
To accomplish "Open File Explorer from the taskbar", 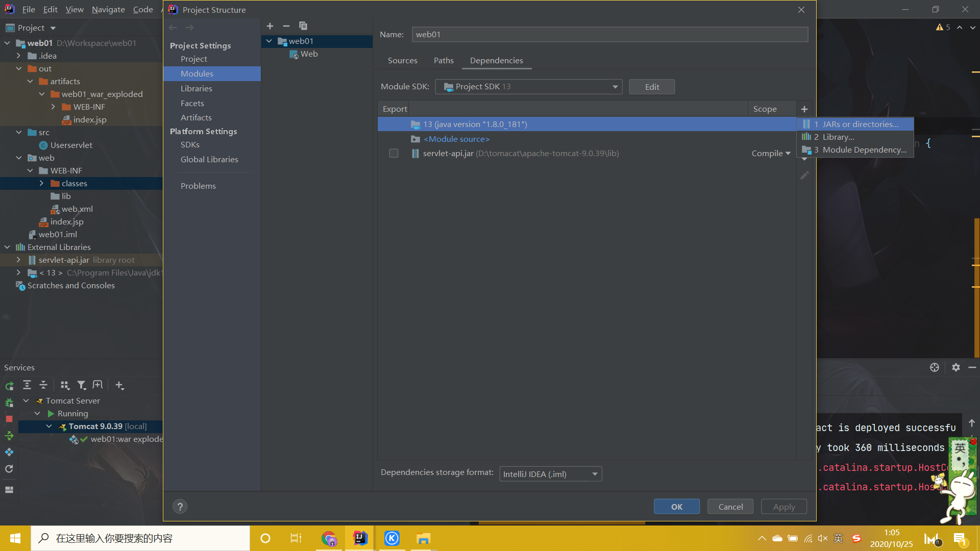I will (423, 538).
